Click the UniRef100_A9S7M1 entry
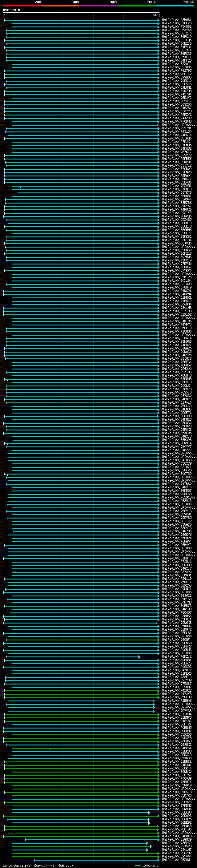Screen dimensions: 197x868 click(x=177, y=128)
